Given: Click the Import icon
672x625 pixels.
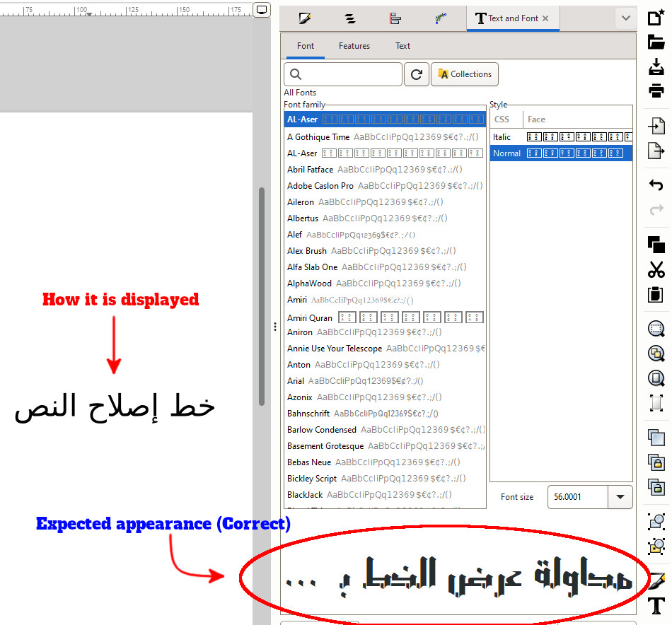Looking at the screenshot, I should click(656, 127).
